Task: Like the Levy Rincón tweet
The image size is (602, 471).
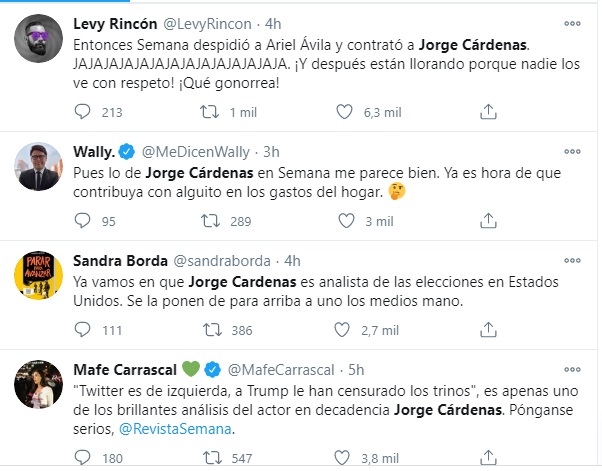Action: tap(344, 112)
